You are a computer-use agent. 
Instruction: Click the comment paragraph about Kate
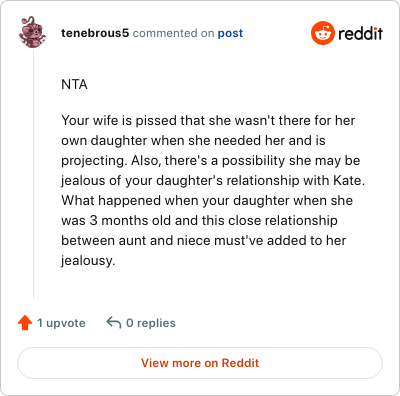213,190
